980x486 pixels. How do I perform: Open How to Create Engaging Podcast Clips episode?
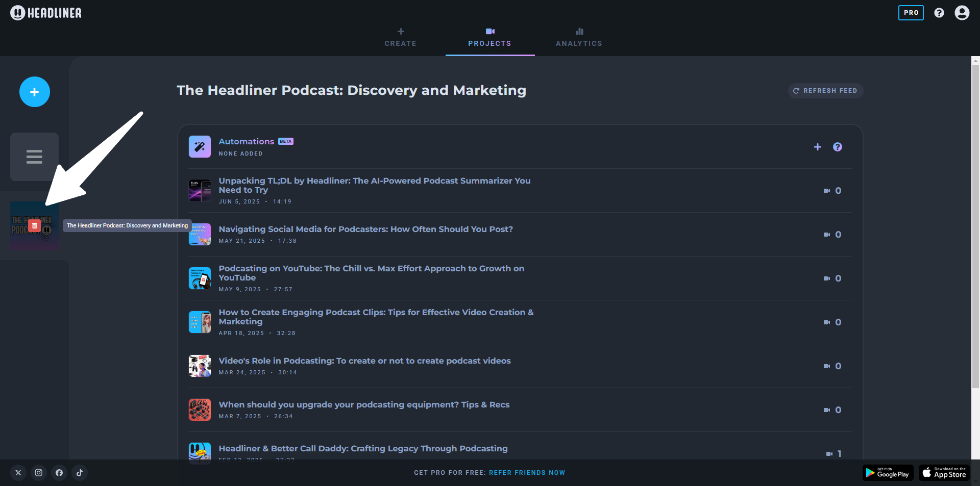pyautogui.click(x=376, y=317)
